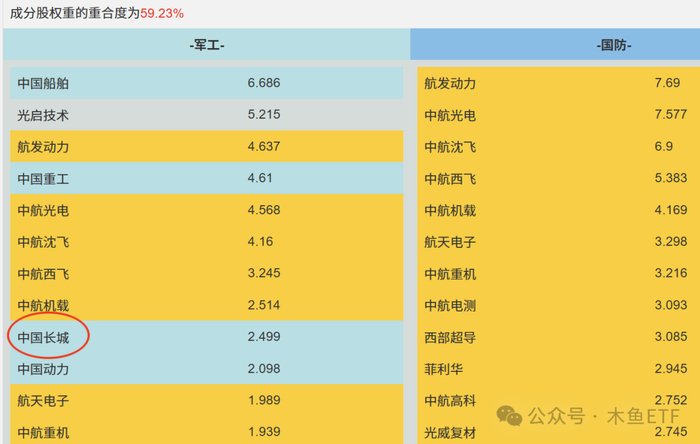Select 中国动力 in the 军工 column
This screenshot has height=444, width=700.
43,370
